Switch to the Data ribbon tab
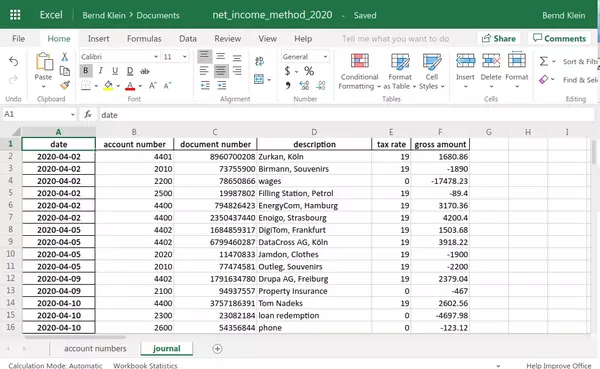 [x=188, y=39]
